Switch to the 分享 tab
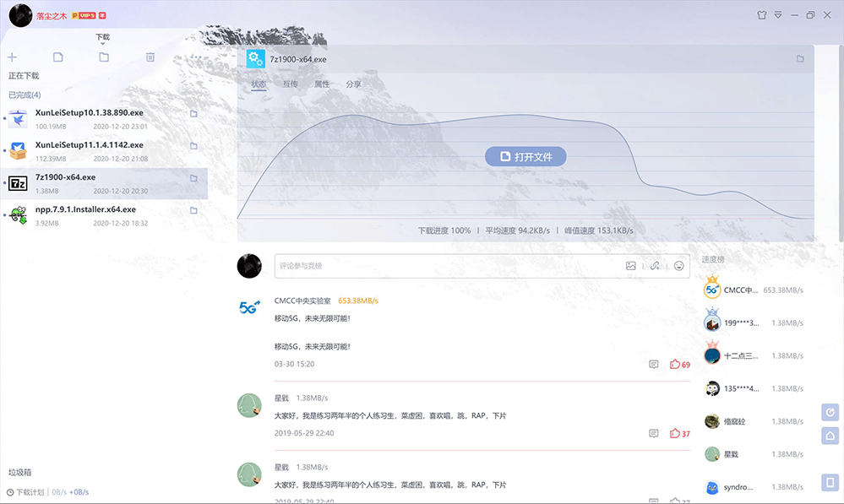Viewport: 844px width, 504px height. pos(353,84)
